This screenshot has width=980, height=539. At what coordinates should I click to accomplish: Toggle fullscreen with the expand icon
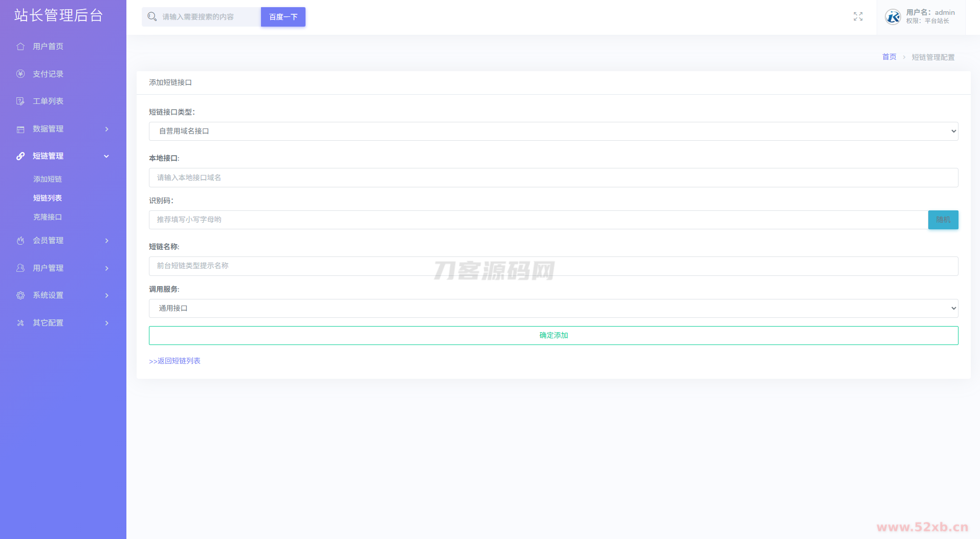(858, 17)
